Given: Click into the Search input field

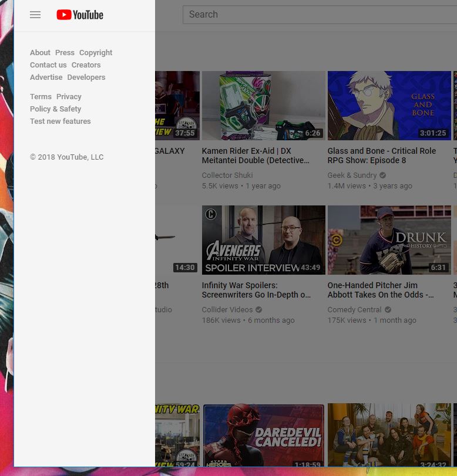Looking at the screenshot, I should pos(320,14).
